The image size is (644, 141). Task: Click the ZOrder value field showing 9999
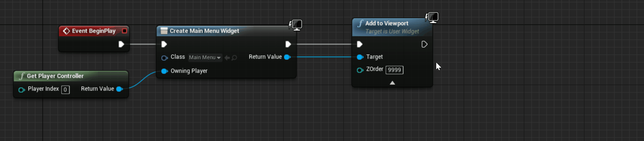394,70
